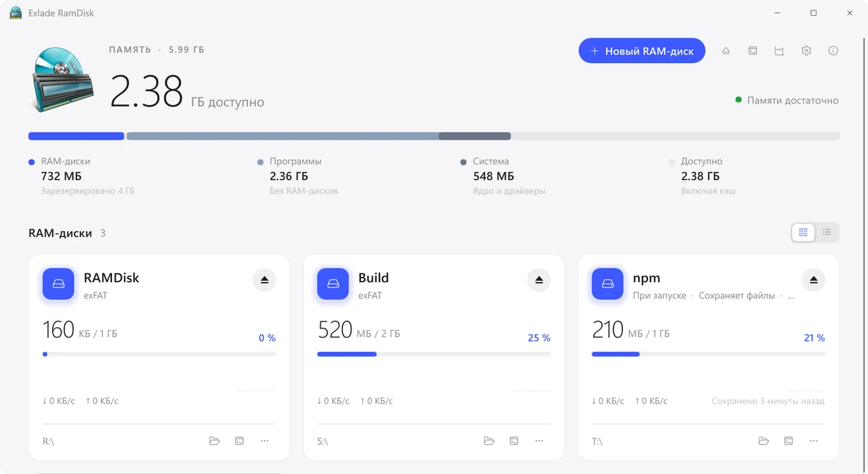This screenshot has height=474, width=868.
Task: Click the 'T:\' drive letter
Action: pyautogui.click(x=597, y=441)
